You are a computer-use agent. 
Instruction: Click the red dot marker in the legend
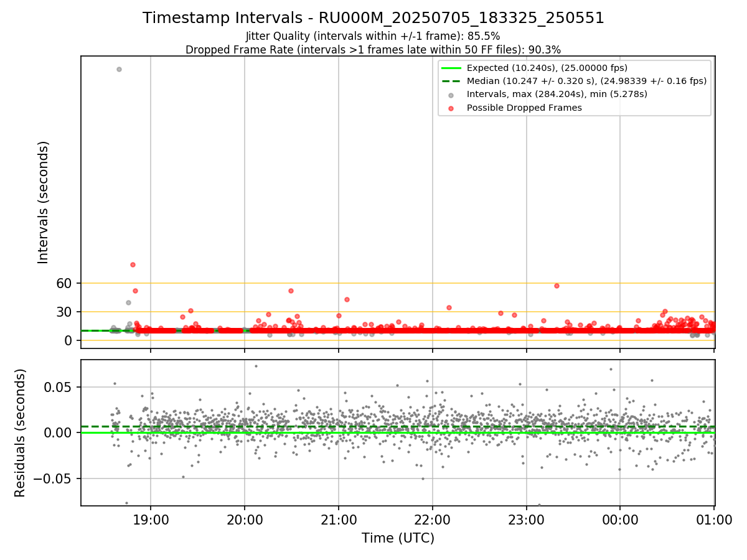(x=451, y=108)
